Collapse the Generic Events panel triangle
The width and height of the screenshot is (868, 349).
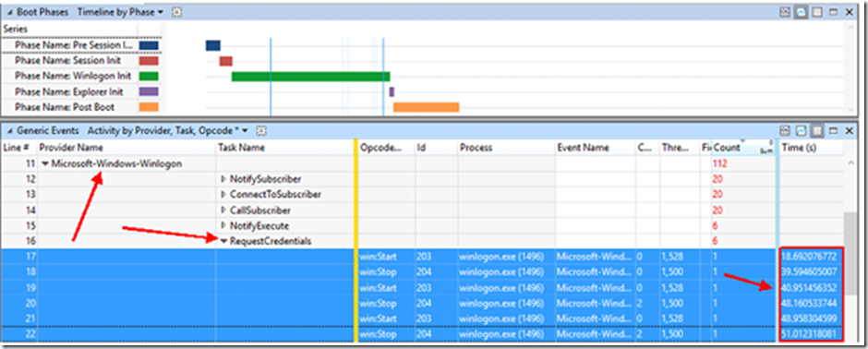pyautogui.click(x=9, y=132)
